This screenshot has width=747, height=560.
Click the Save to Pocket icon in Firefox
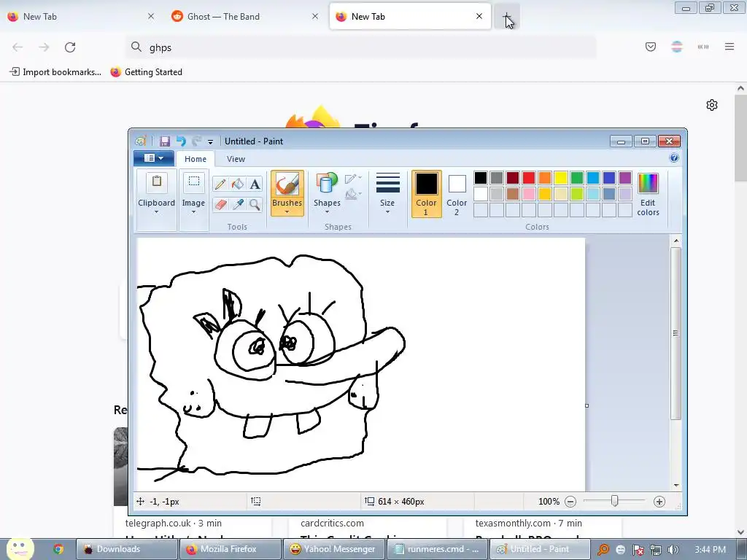click(650, 47)
